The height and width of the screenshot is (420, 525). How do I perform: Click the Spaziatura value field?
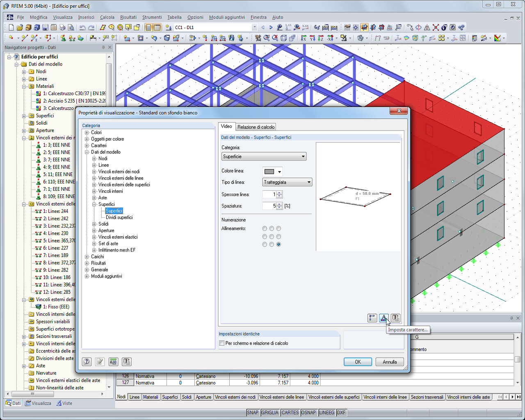pos(269,206)
